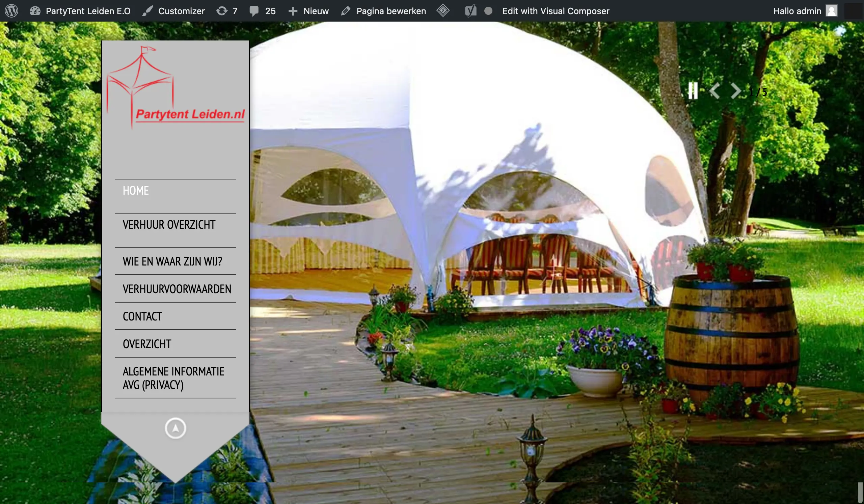Click Edit with Visual Composer
864x504 pixels.
556,11
